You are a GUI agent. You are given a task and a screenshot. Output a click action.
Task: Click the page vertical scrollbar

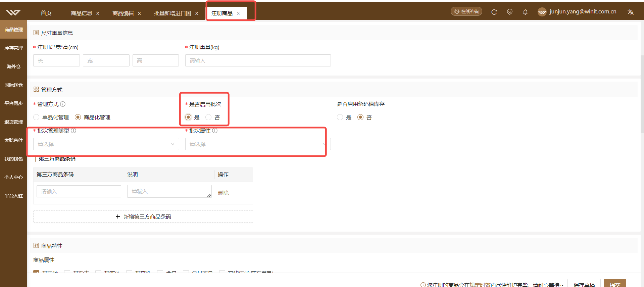(642, 94)
